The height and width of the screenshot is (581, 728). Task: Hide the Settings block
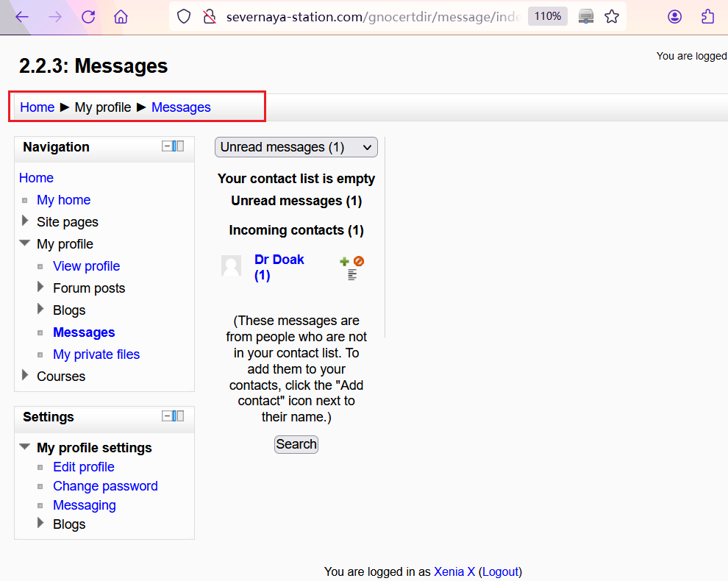(168, 416)
